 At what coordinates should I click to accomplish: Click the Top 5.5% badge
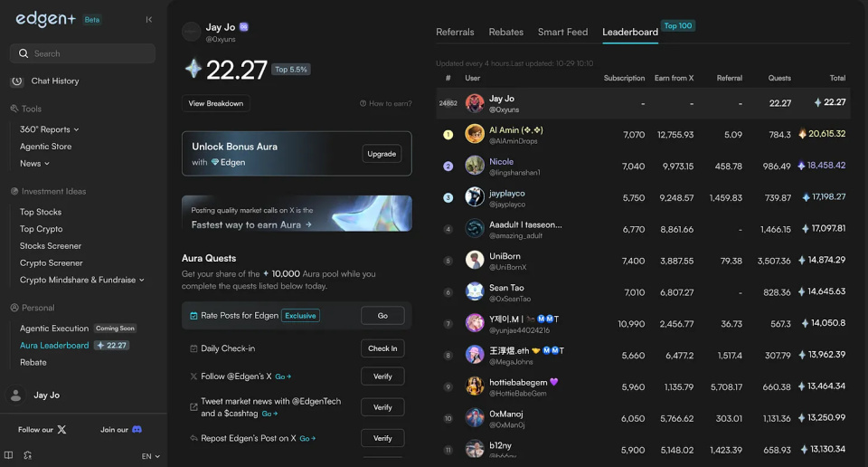point(290,70)
